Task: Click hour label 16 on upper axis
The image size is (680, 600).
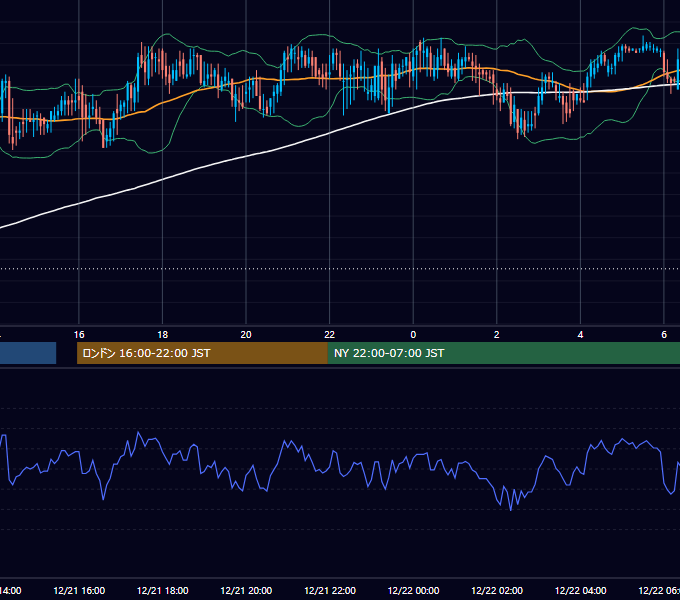Action: [79, 335]
